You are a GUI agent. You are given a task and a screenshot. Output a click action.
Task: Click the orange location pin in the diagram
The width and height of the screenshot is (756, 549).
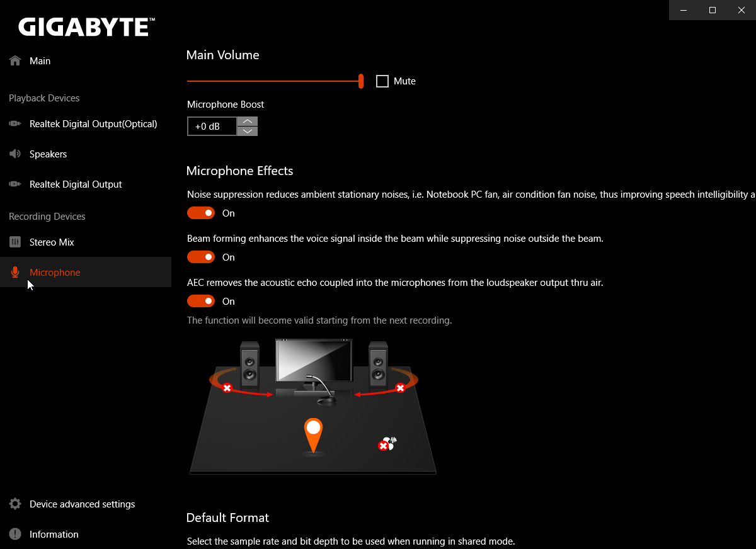(x=313, y=435)
